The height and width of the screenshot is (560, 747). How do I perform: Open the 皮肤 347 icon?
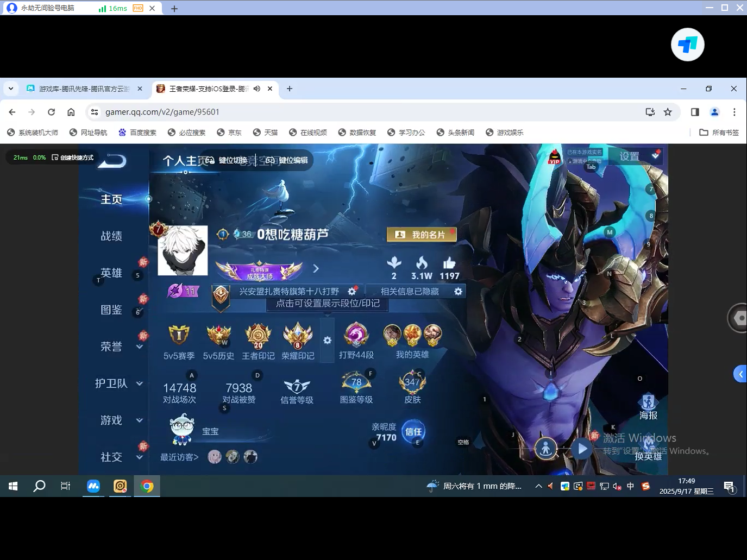point(412,388)
